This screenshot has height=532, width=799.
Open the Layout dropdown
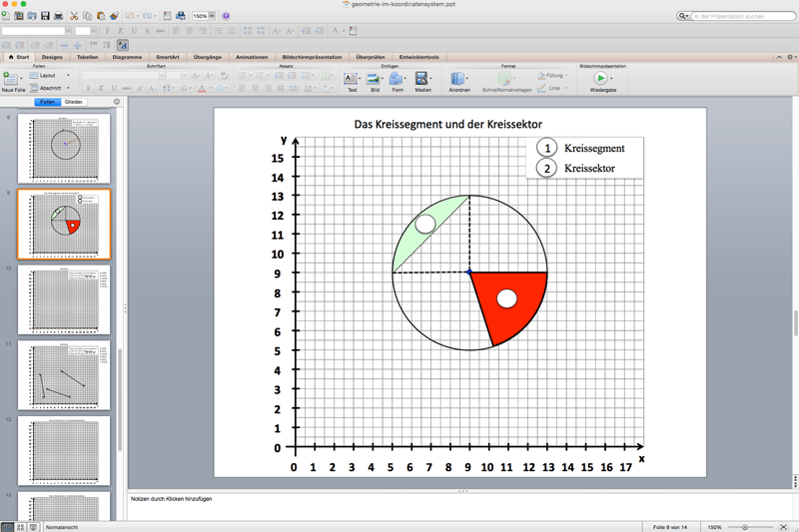tap(50, 75)
